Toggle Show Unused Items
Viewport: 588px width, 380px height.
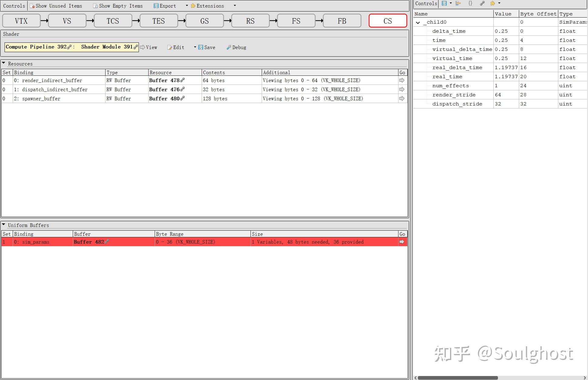pyautogui.click(x=56, y=6)
